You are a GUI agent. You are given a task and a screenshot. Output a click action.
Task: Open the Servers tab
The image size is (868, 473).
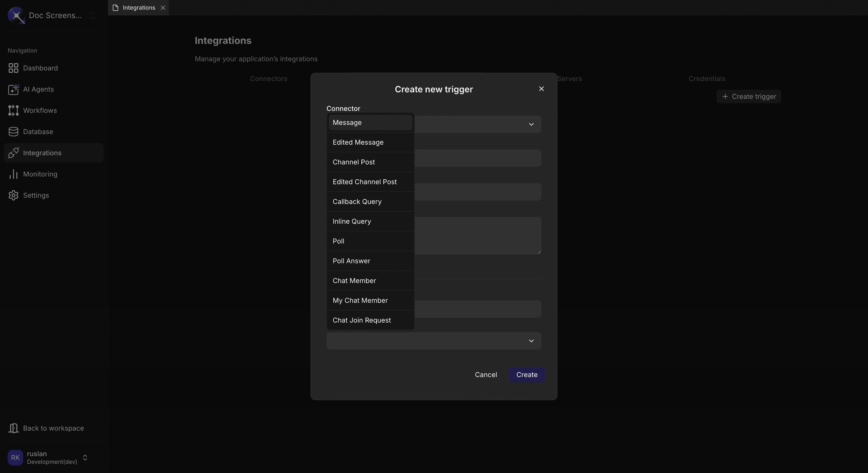[x=570, y=79]
